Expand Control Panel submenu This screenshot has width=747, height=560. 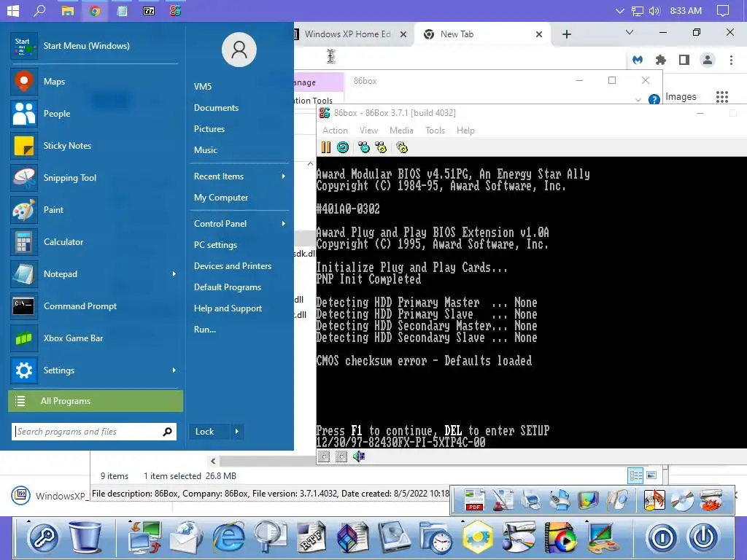coord(284,223)
